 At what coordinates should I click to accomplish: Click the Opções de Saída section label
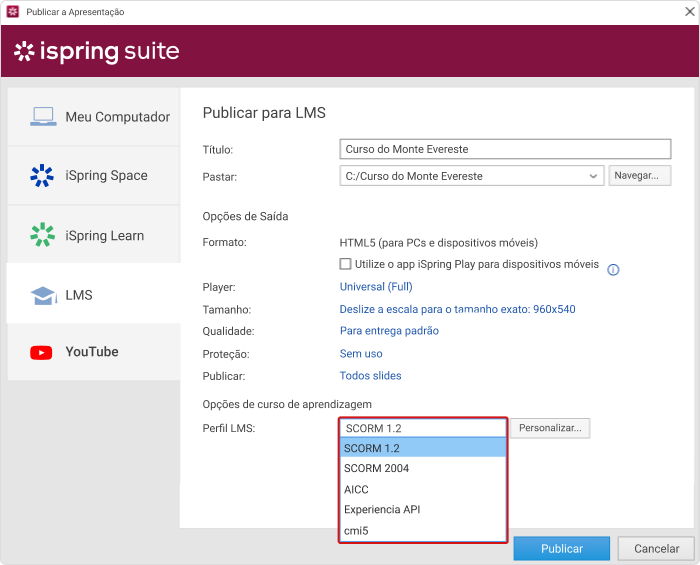tap(245, 216)
